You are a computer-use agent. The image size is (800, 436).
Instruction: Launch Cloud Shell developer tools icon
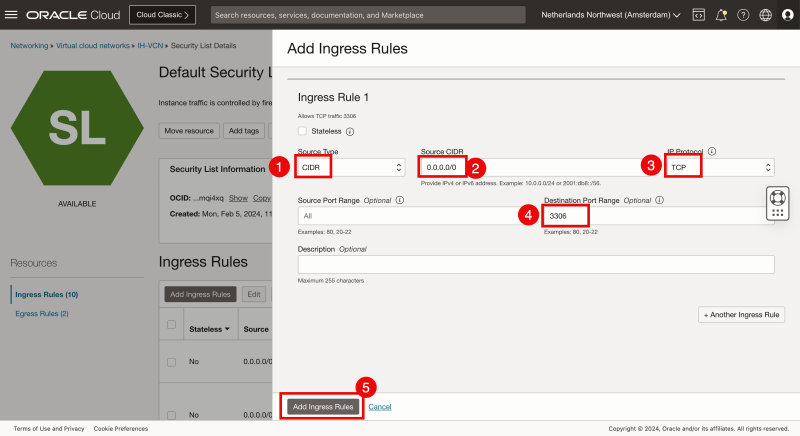point(698,15)
